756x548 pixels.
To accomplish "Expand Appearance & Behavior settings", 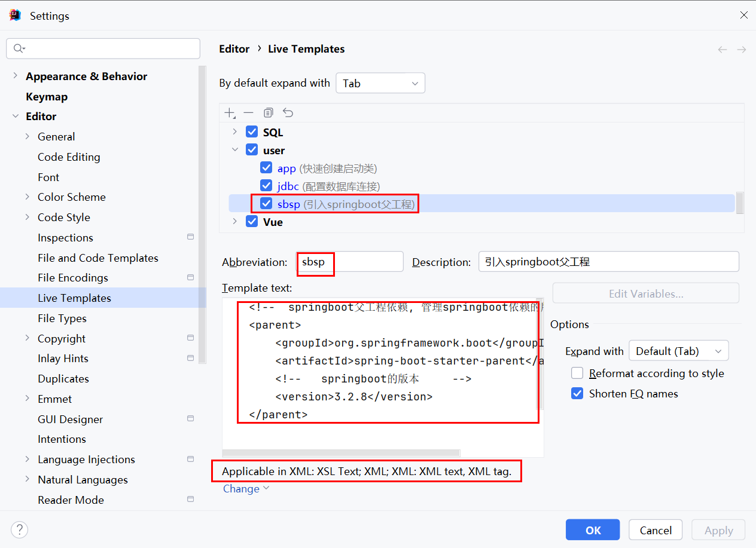I will [x=16, y=76].
